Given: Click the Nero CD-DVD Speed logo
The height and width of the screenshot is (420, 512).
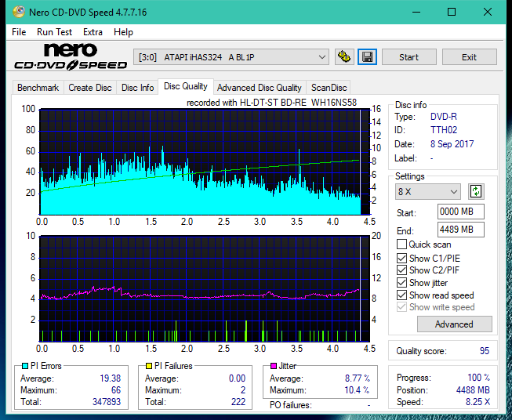Looking at the screenshot, I should (71, 56).
